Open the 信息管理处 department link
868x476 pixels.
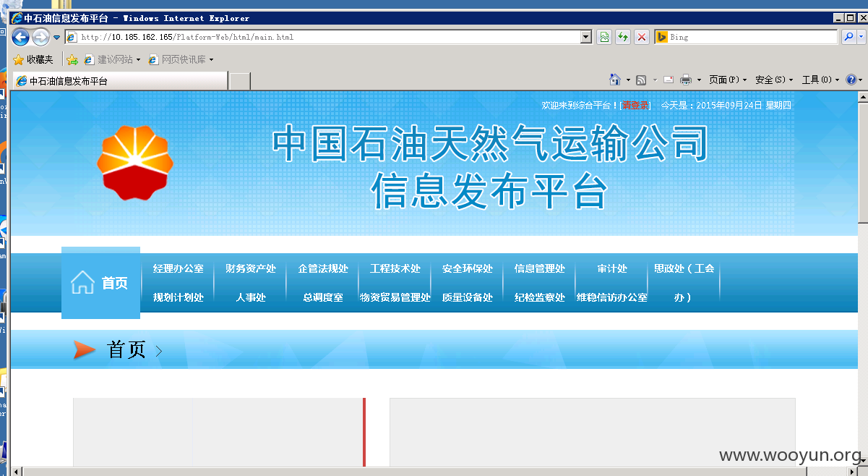tap(540, 268)
